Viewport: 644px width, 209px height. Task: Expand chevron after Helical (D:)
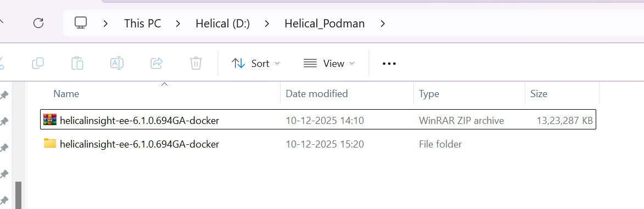pyautogui.click(x=267, y=24)
